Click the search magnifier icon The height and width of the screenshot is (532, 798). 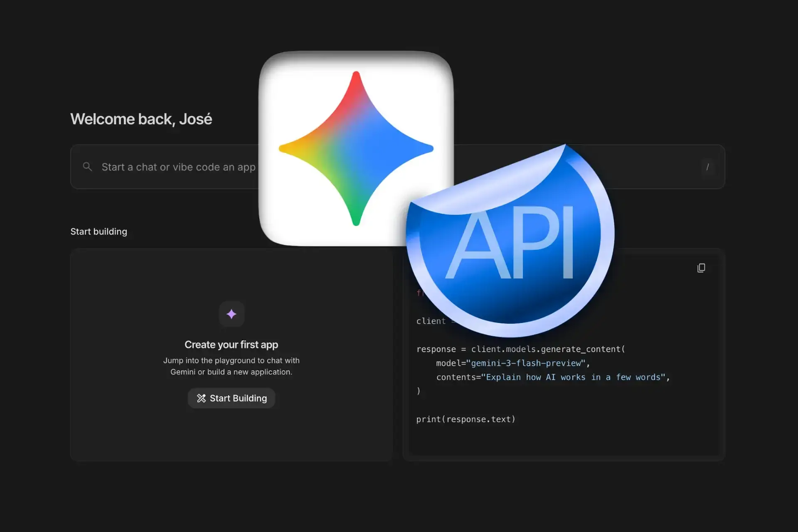87,167
